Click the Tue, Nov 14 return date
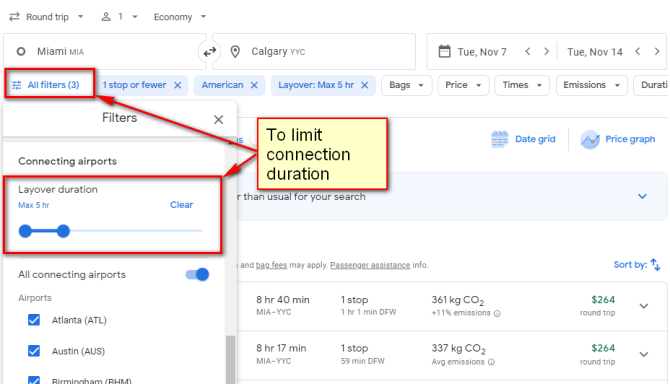The width and height of the screenshot is (670, 384). tap(595, 52)
